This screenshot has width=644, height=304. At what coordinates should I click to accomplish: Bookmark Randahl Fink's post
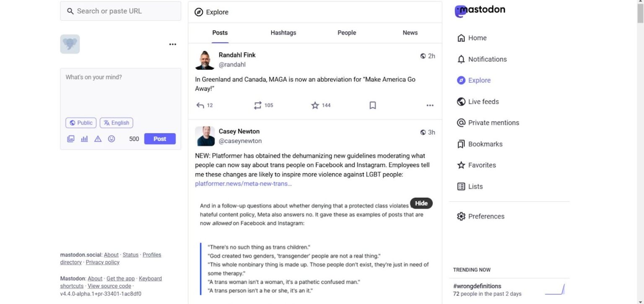click(373, 105)
